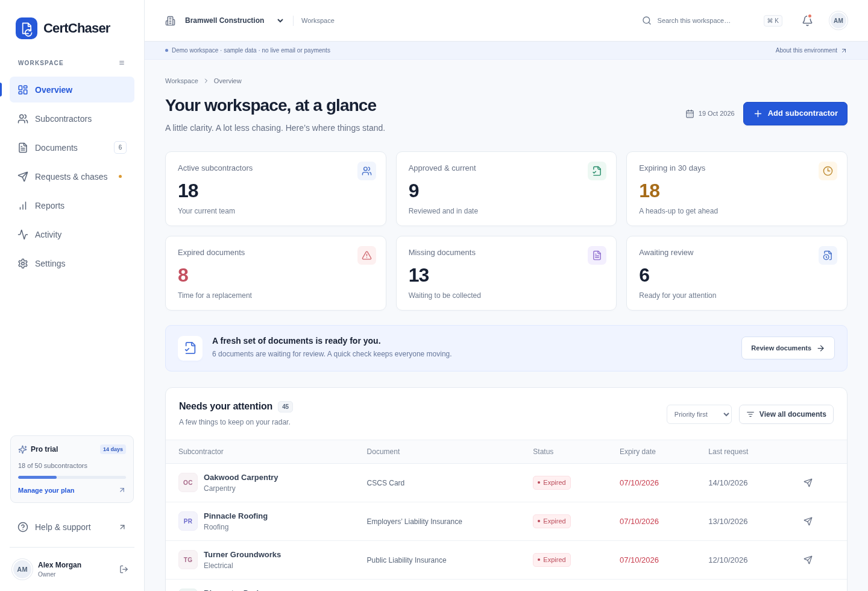Click the building icon beside Bramwell Construction
Viewport: 868px width, 591px height.
pyautogui.click(x=171, y=21)
